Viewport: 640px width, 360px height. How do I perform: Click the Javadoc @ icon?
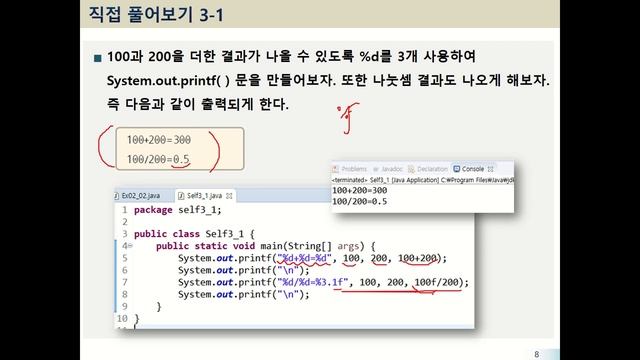point(376,169)
